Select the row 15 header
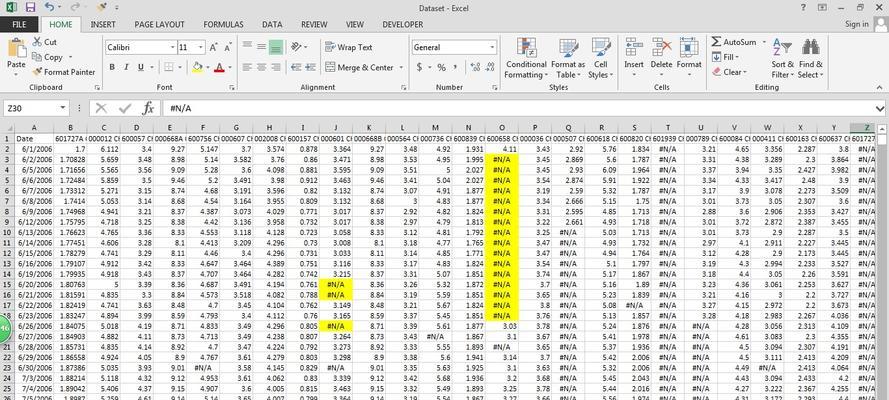Screen dimensions: 889x400 click(7, 283)
